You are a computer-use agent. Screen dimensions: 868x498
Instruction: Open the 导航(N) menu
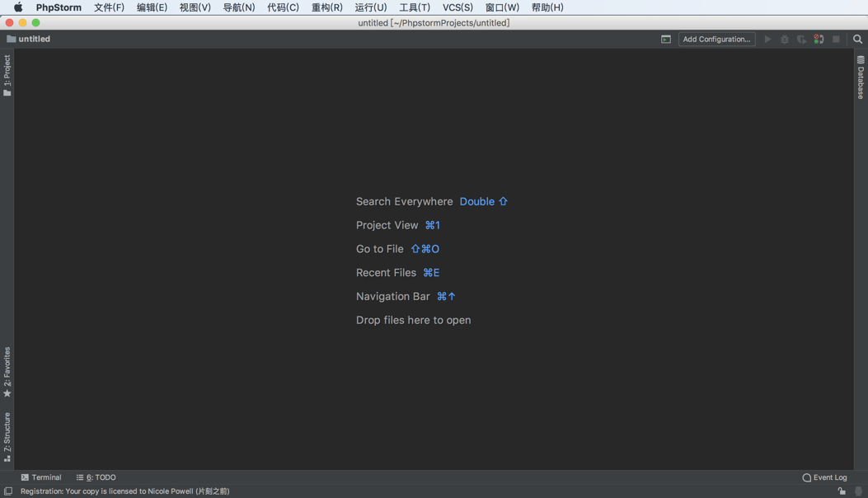(x=238, y=7)
